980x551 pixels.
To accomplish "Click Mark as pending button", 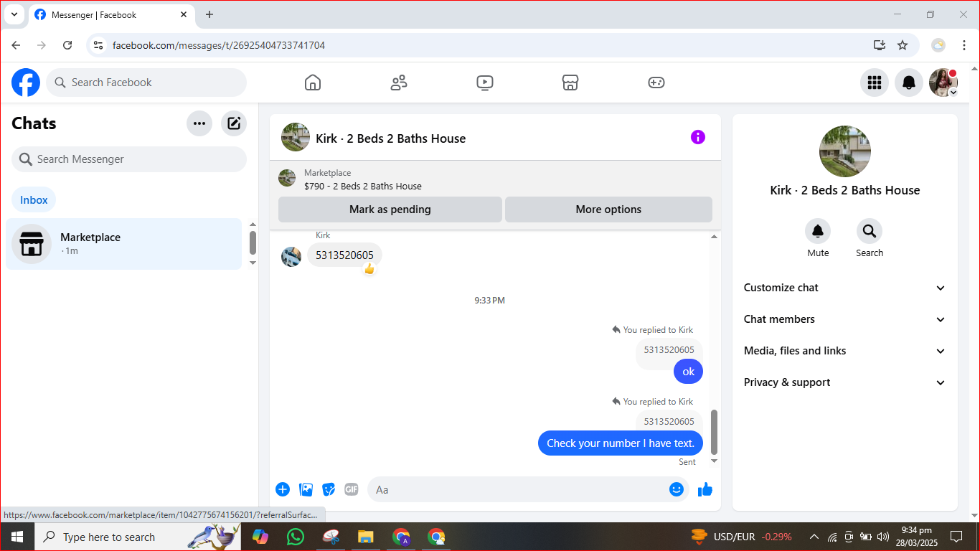I will 390,209.
